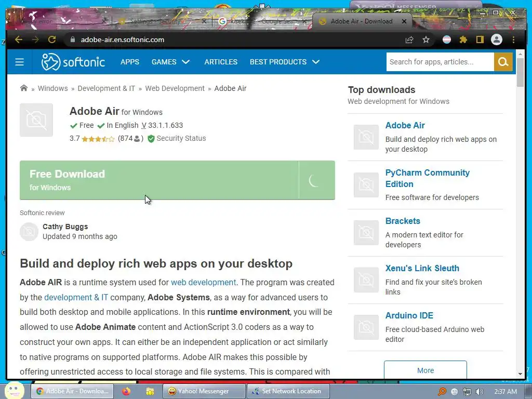Open the Windows breadcrumb link
Image resolution: width=532 pixels, height=399 pixels.
(52, 88)
